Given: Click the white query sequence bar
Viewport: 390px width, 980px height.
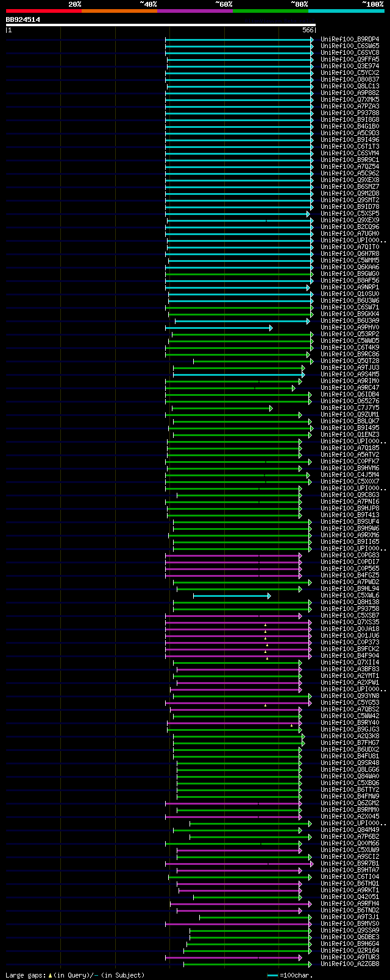Looking at the screenshot, I should click(161, 25).
